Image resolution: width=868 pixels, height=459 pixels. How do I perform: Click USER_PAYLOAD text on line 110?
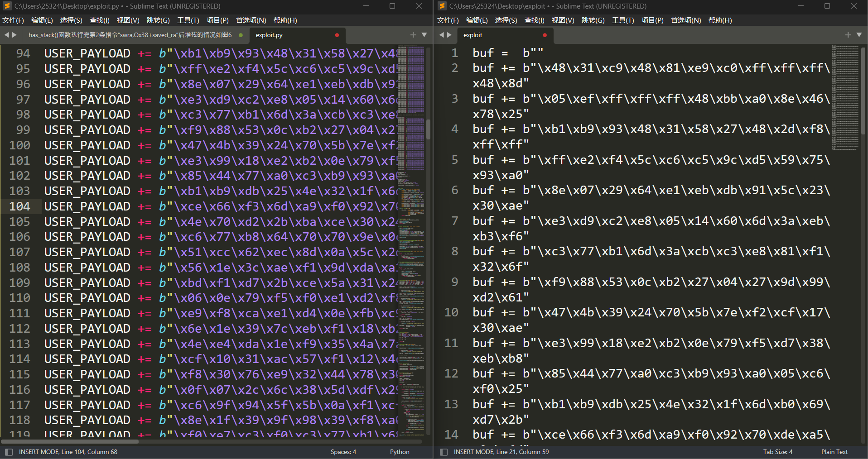point(87,298)
